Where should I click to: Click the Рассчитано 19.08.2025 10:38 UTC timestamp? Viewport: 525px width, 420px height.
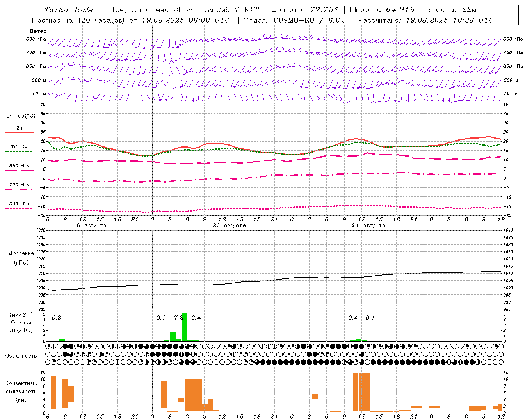click(426, 20)
